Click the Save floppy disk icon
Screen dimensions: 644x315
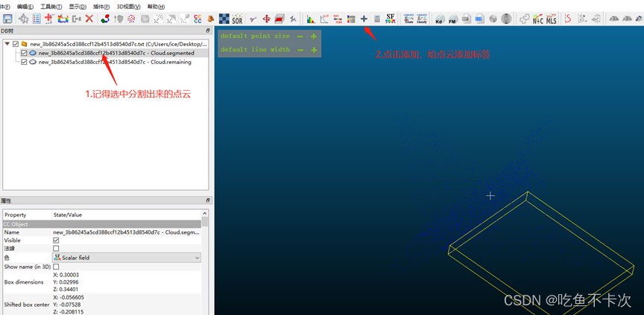[x=7, y=19]
